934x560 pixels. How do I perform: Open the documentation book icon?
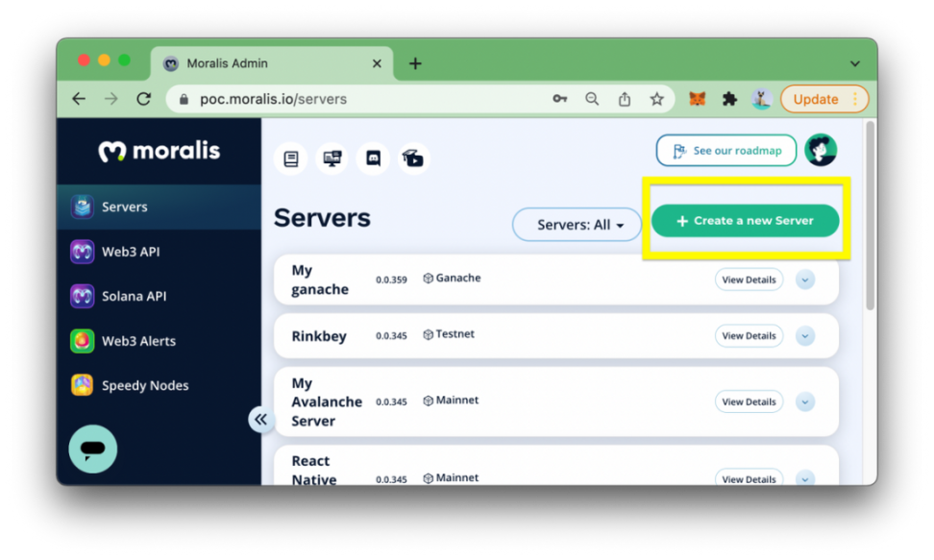(x=290, y=158)
